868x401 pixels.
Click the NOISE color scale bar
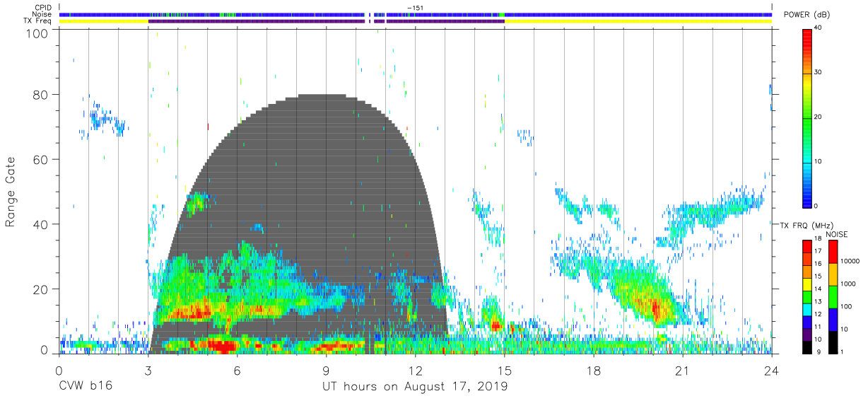[833, 296]
